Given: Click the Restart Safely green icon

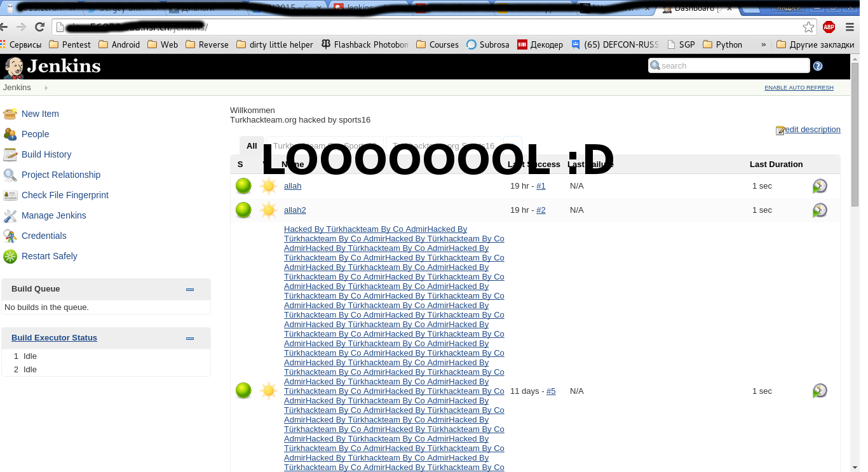Looking at the screenshot, I should 10,256.
